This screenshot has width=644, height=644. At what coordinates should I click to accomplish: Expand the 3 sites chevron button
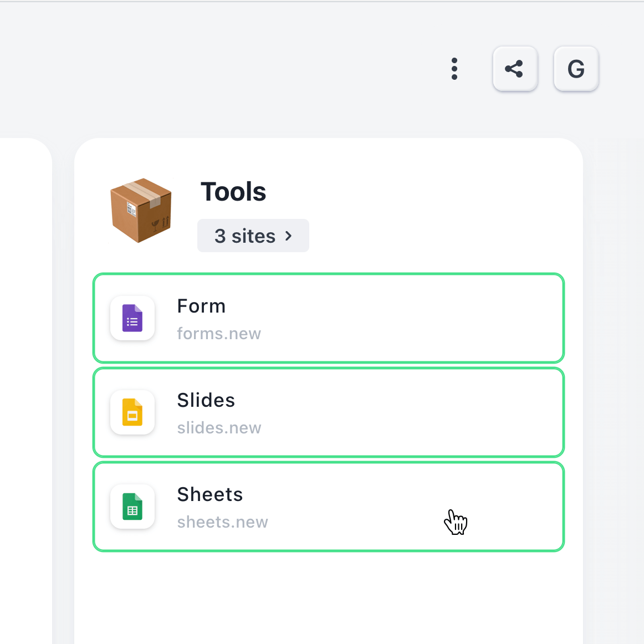pos(253,236)
